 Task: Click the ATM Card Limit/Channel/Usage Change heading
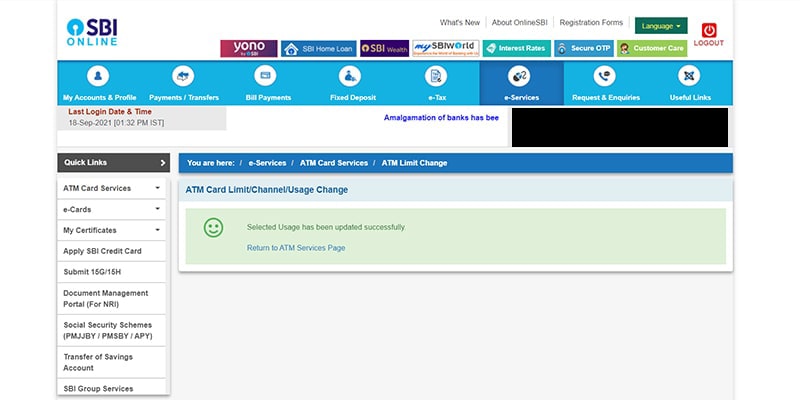coord(266,190)
